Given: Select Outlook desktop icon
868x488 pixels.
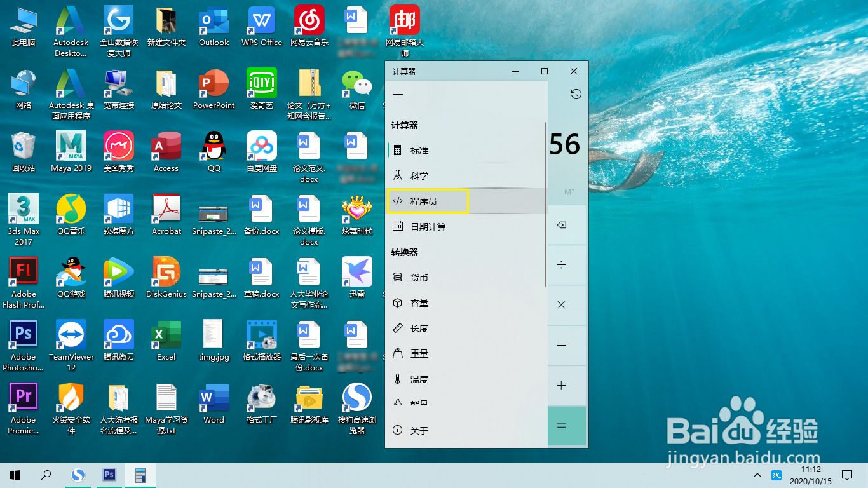Looking at the screenshot, I should point(214,27).
